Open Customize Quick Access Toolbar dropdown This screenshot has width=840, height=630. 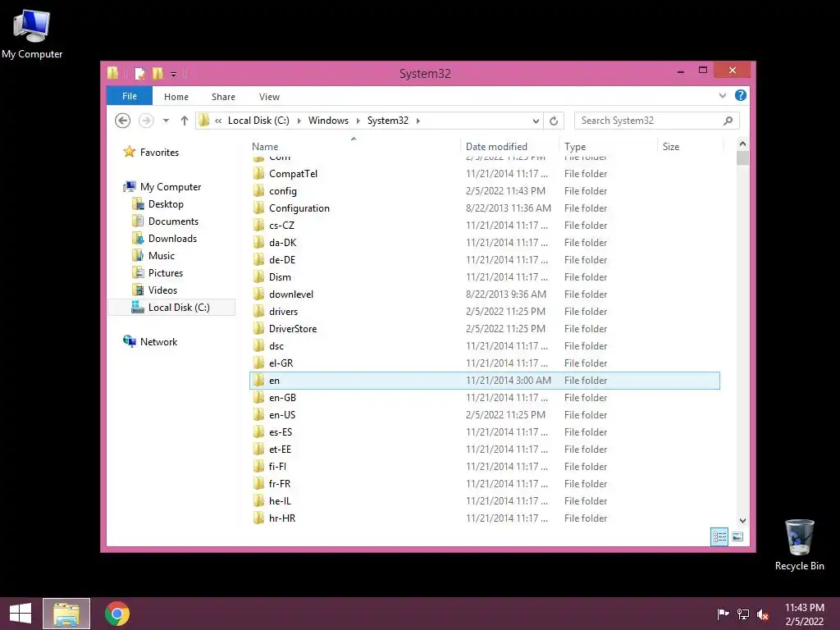point(174,74)
